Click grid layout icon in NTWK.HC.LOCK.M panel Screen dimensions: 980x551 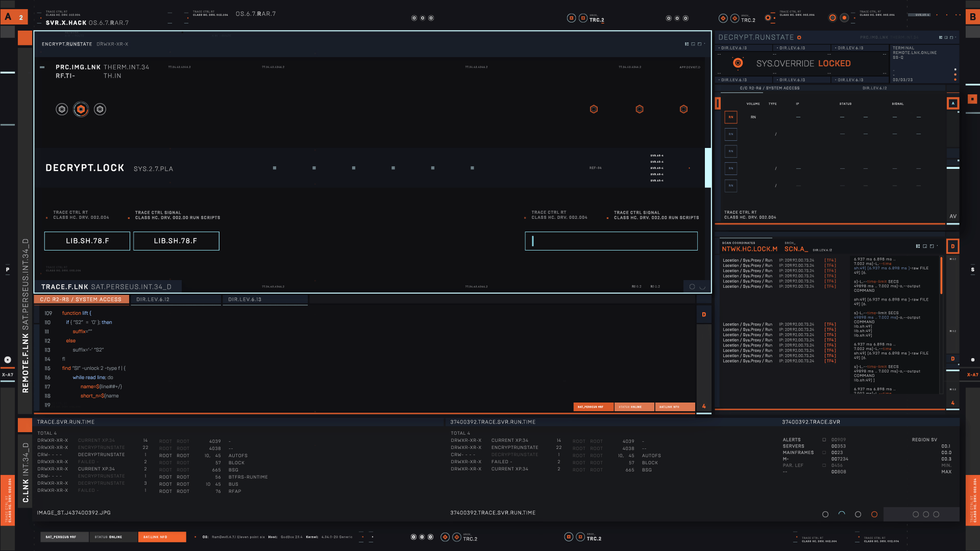tap(918, 246)
